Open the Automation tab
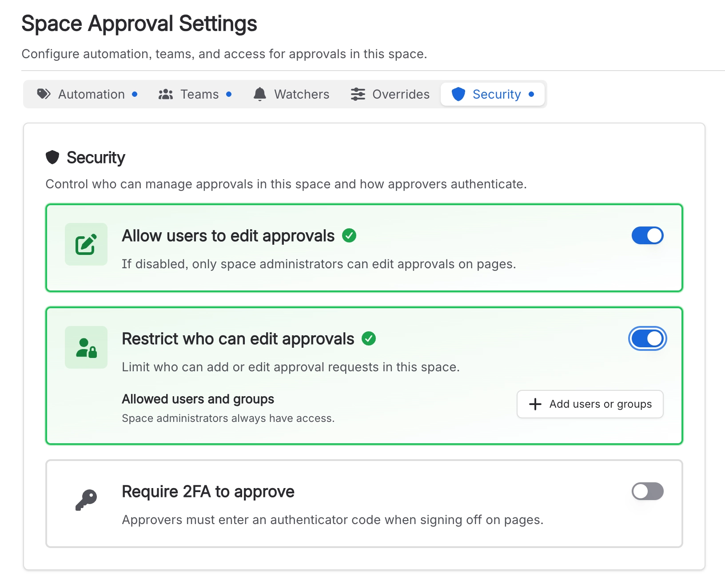 click(x=87, y=94)
